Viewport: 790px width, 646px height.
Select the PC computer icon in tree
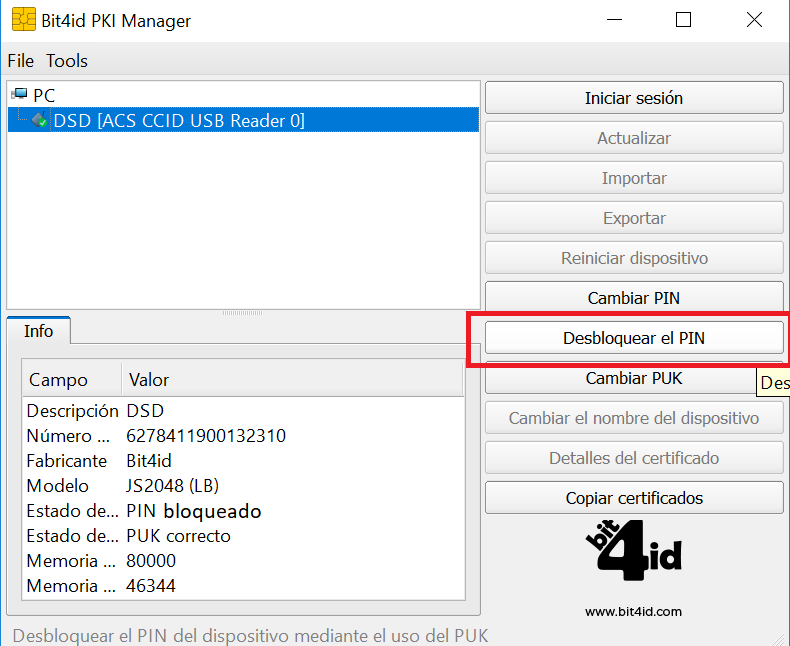click(19, 94)
